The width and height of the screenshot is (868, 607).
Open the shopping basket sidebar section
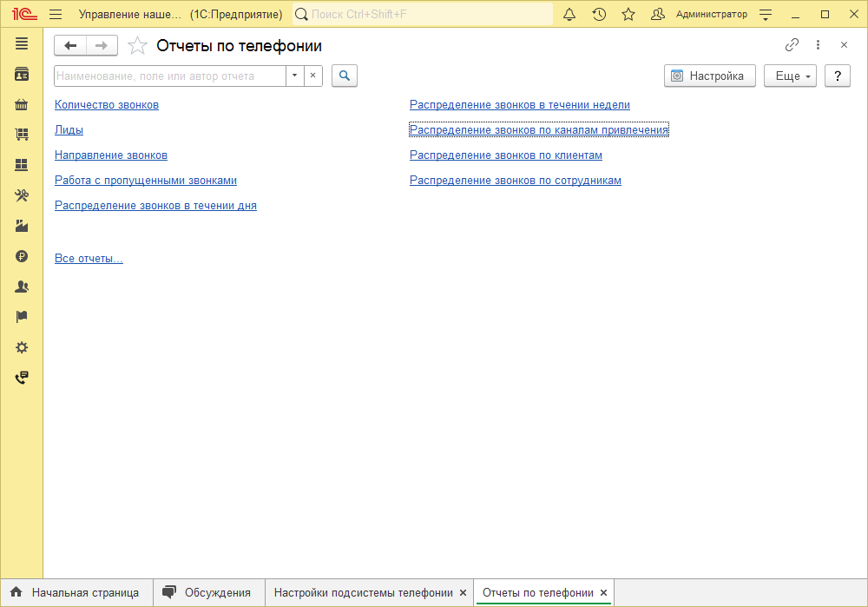(x=22, y=105)
